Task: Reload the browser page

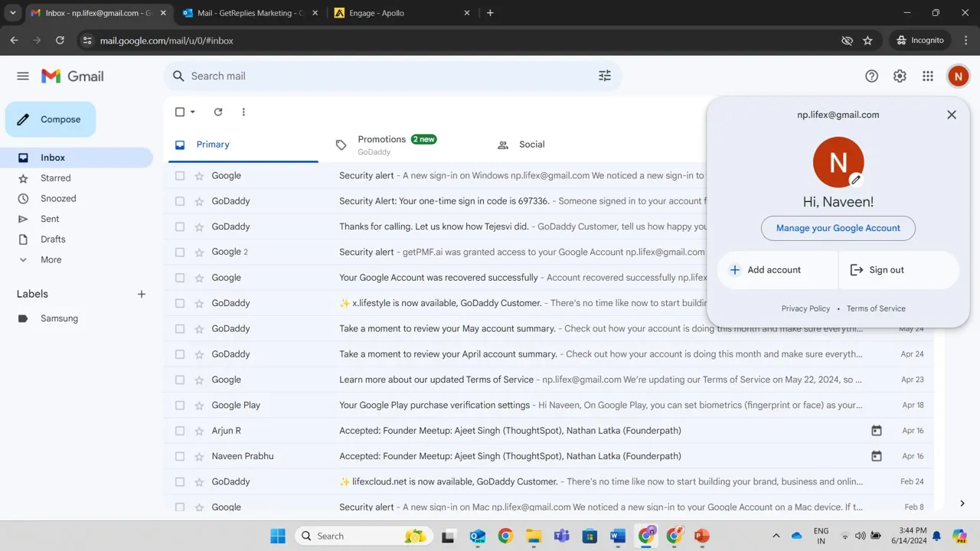Action: point(60,41)
